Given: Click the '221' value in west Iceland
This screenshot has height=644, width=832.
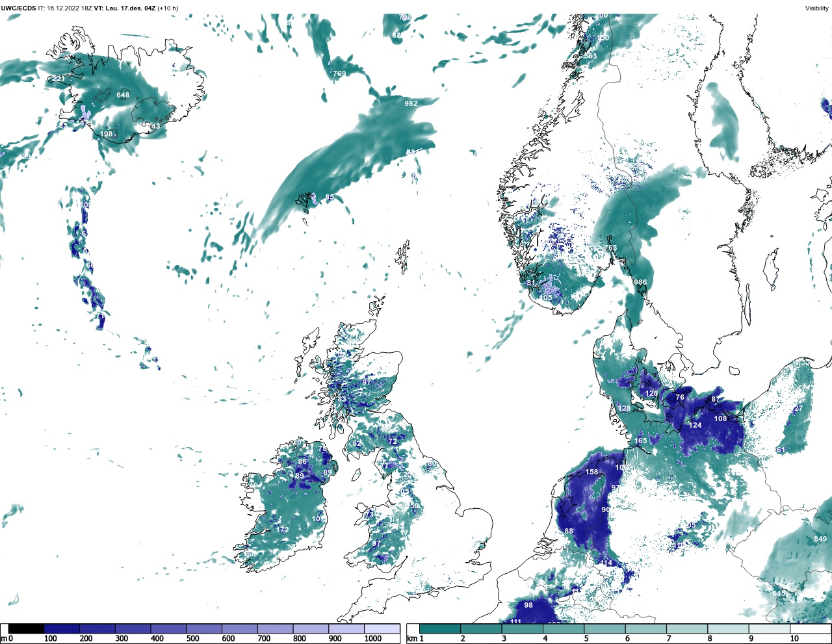Looking at the screenshot, I should (x=58, y=79).
